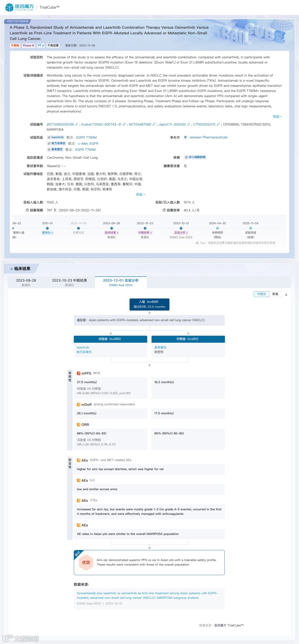This screenshot has width=299, height=644.
Task: Open 临床结果 timeline tag
Action: coord(112,233)
